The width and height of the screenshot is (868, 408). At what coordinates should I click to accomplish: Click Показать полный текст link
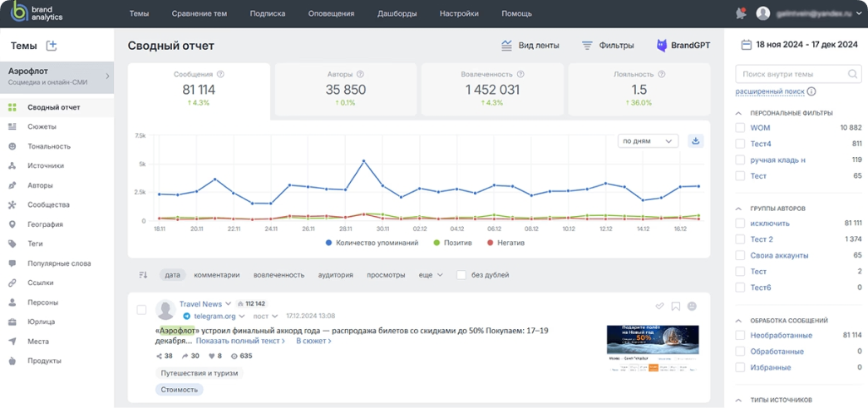coord(241,341)
